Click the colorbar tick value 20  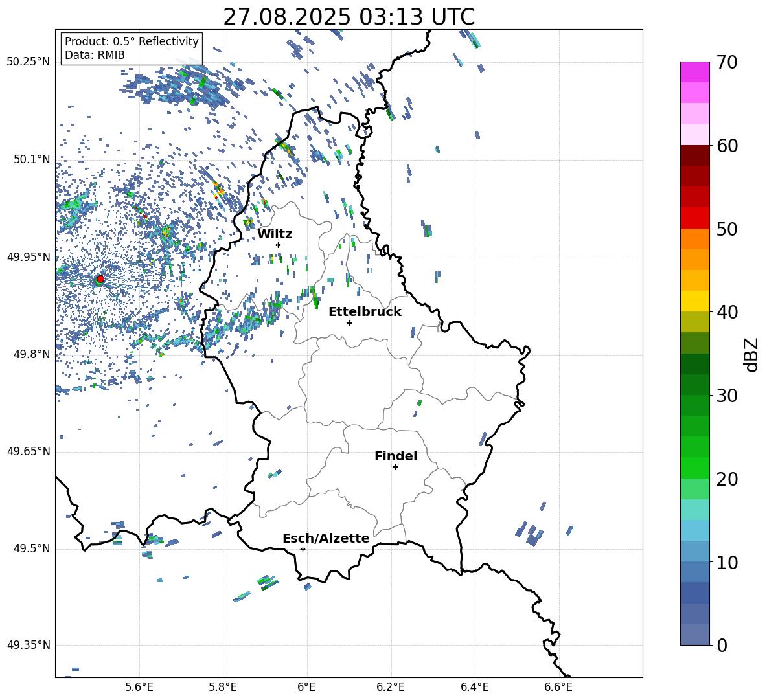pos(727,479)
